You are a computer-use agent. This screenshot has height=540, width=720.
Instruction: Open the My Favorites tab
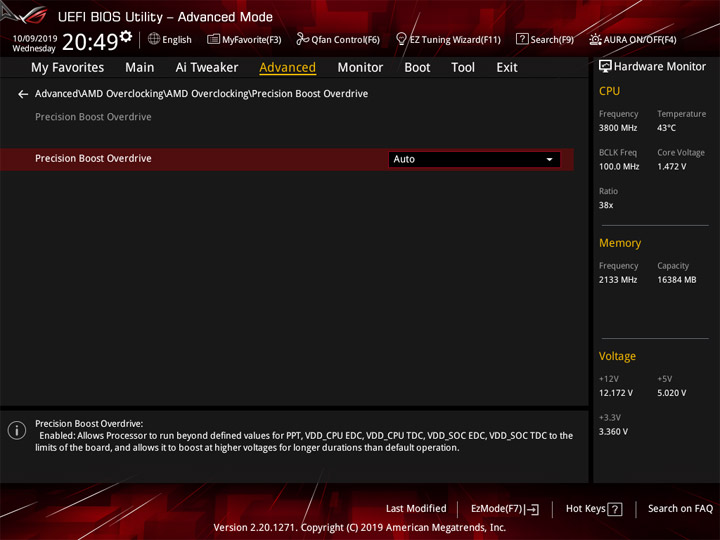tap(68, 68)
